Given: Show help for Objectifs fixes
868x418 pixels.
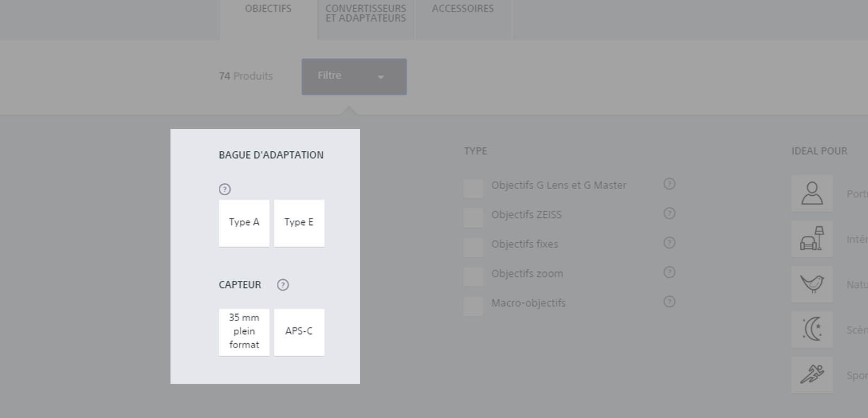Looking at the screenshot, I should 669,242.
